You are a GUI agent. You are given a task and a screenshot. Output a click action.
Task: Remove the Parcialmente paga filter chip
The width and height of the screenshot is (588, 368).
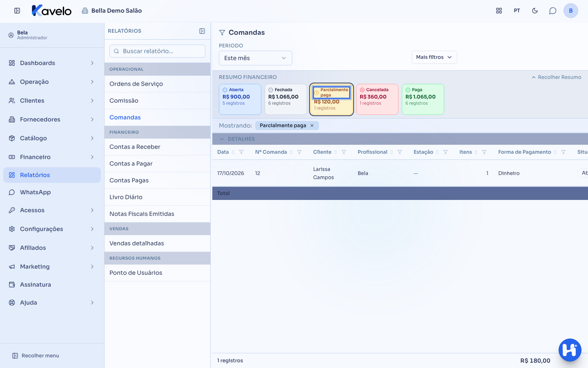[x=312, y=126]
